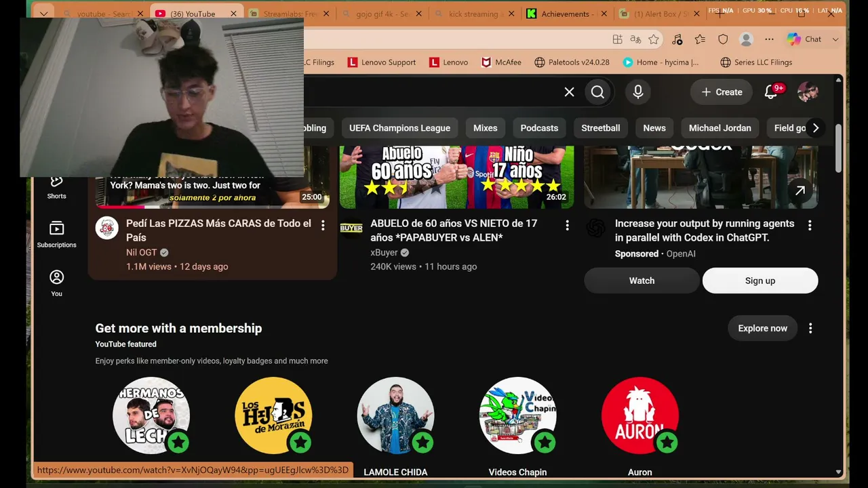868x488 pixels.
Task: Open the Edge apps grid icon
Action: click(x=617, y=39)
